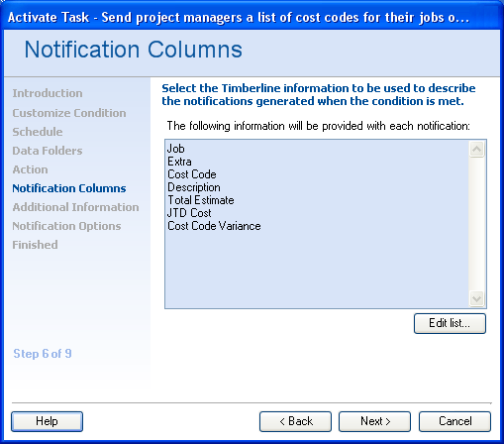Cancel the Activate Task wizard
The height and width of the screenshot is (444, 504).
pos(454,421)
